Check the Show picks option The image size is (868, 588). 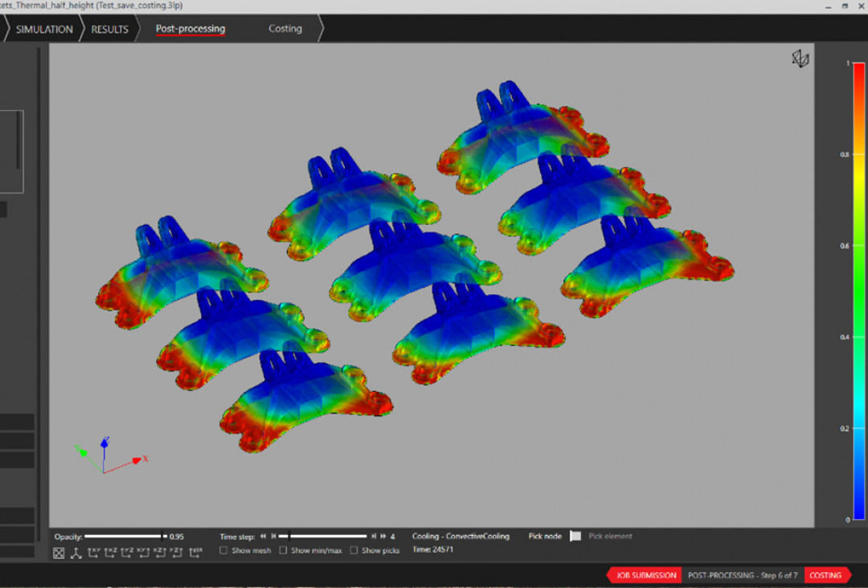coord(354,550)
